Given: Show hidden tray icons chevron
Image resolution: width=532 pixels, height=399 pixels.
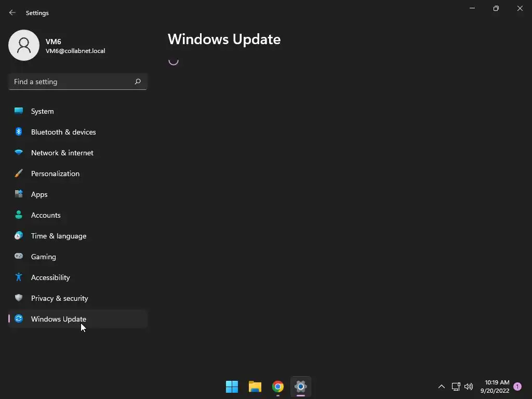Looking at the screenshot, I should [x=442, y=387].
